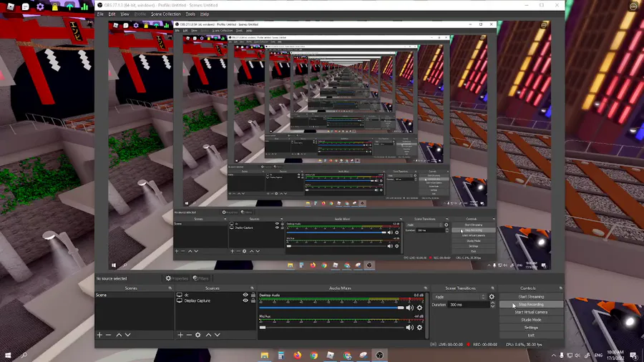Open the Scene Collection menu
Screen dimensions: 644x362
coord(165,14)
